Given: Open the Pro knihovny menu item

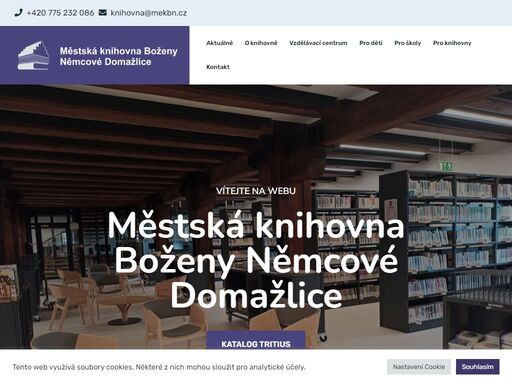Looking at the screenshot, I should (x=452, y=43).
